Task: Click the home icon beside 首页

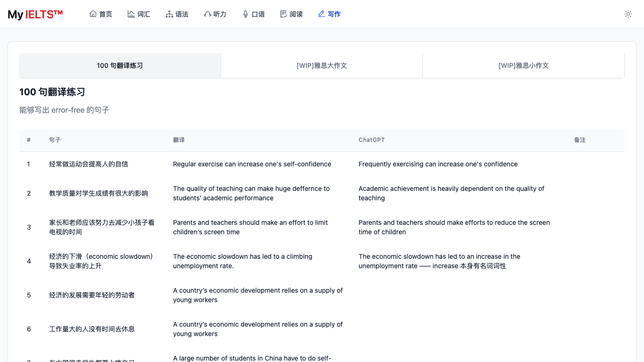Action: point(93,14)
